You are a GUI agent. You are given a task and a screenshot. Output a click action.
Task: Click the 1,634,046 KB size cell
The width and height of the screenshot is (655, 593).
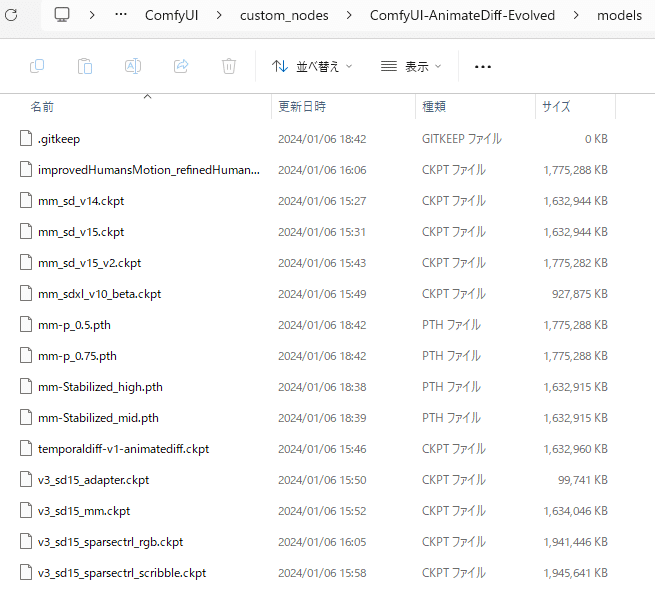pyautogui.click(x=576, y=511)
